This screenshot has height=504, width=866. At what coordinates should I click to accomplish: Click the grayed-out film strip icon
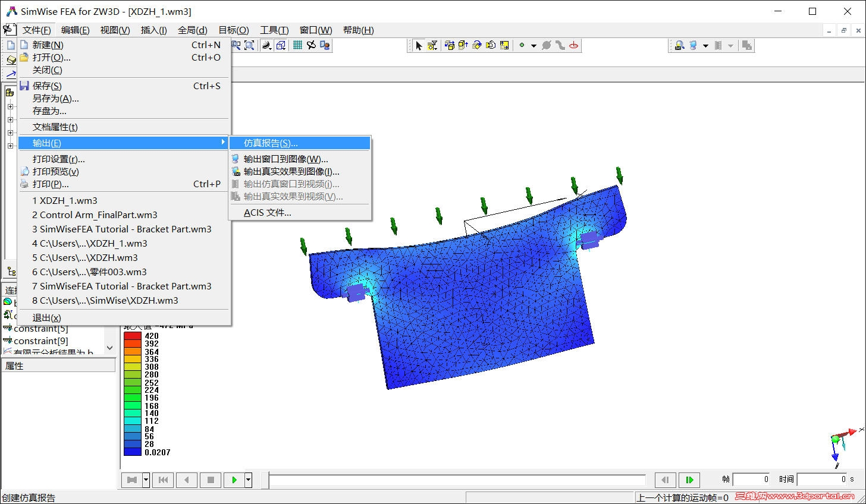[x=718, y=45]
